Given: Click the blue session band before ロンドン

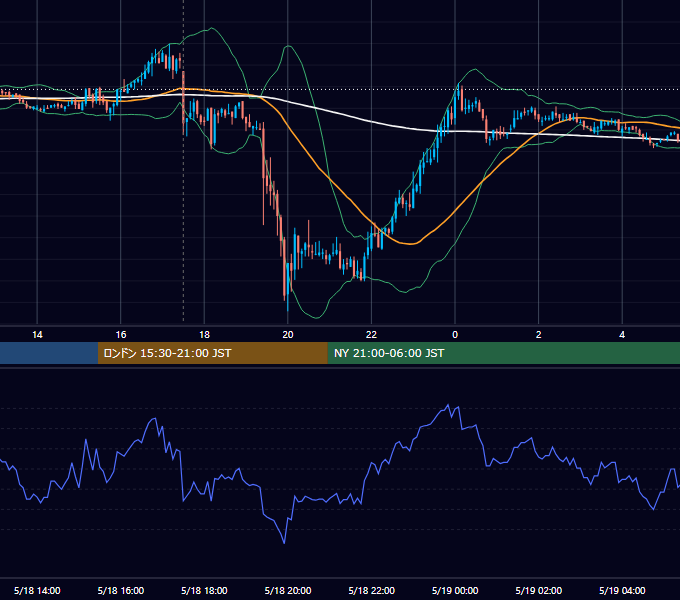Looking at the screenshot, I should tap(49, 353).
